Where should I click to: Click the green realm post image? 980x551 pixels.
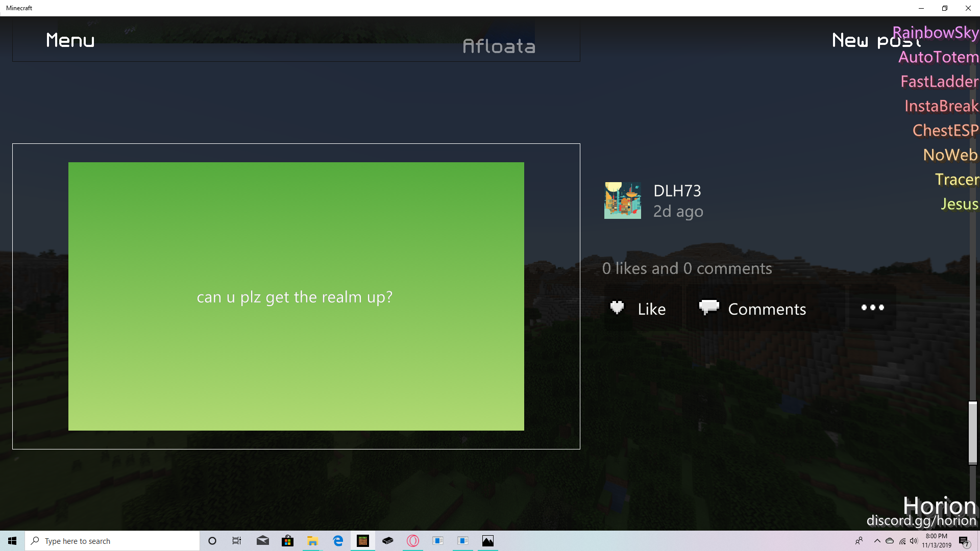[296, 296]
